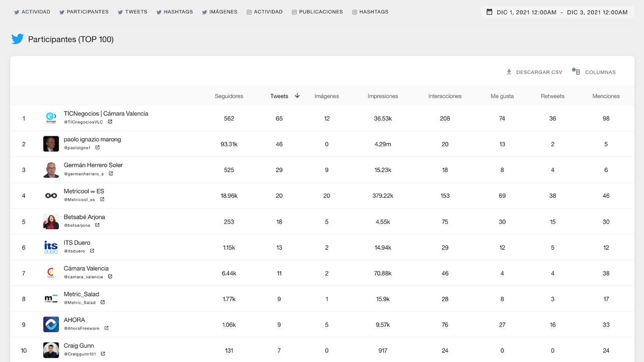Open external link icon for @paoloigna1
Viewport: 644px width, 362px height.
[x=98, y=147]
